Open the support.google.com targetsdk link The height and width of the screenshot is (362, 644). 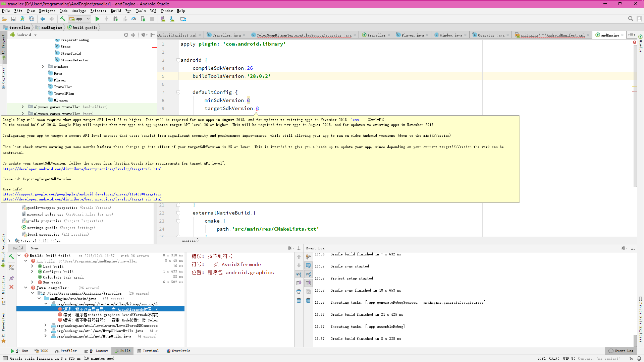pos(82,194)
